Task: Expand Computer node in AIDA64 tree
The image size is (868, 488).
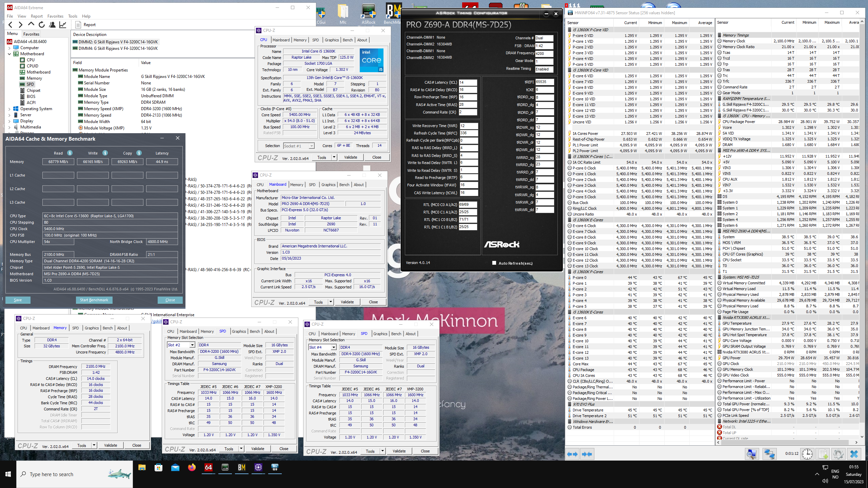Action: (9, 48)
